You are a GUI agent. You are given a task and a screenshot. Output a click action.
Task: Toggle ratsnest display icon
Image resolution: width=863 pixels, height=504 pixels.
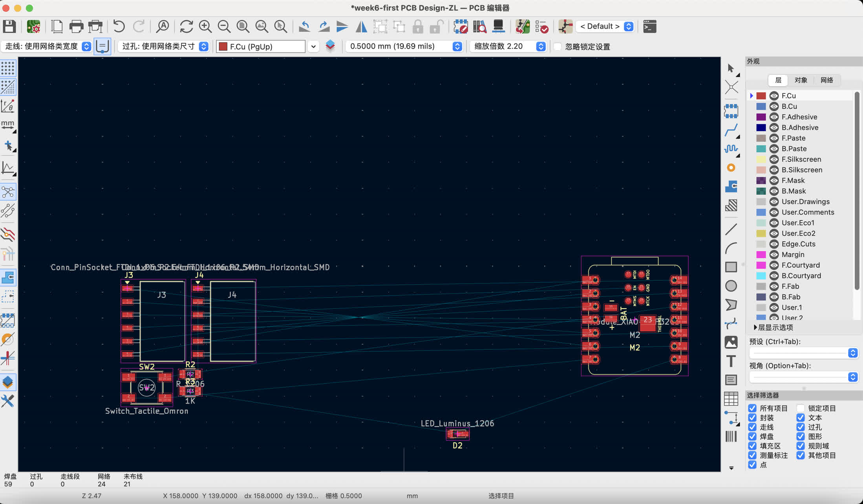8,192
